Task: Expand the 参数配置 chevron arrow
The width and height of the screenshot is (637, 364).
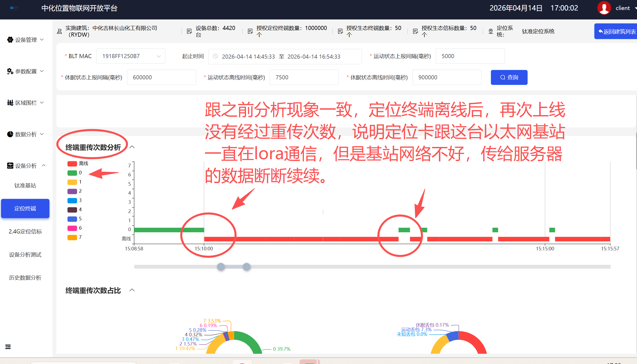Action: coord(42,71)
